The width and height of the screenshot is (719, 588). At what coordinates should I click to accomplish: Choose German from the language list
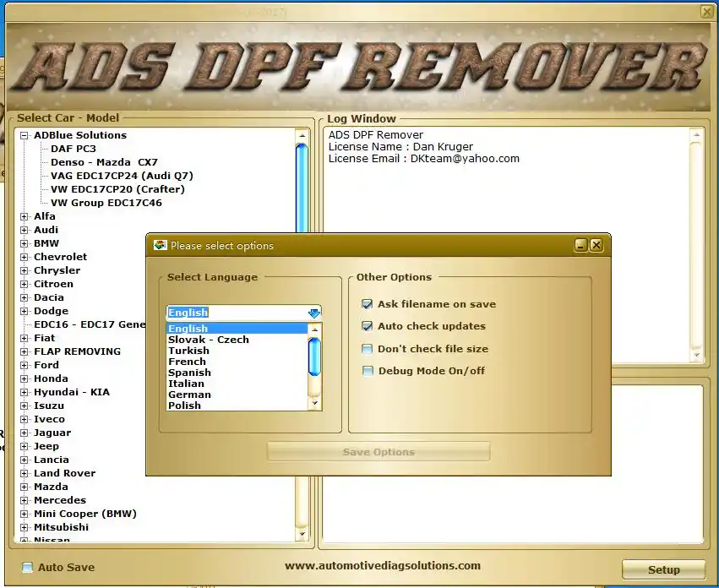point(189,395)
